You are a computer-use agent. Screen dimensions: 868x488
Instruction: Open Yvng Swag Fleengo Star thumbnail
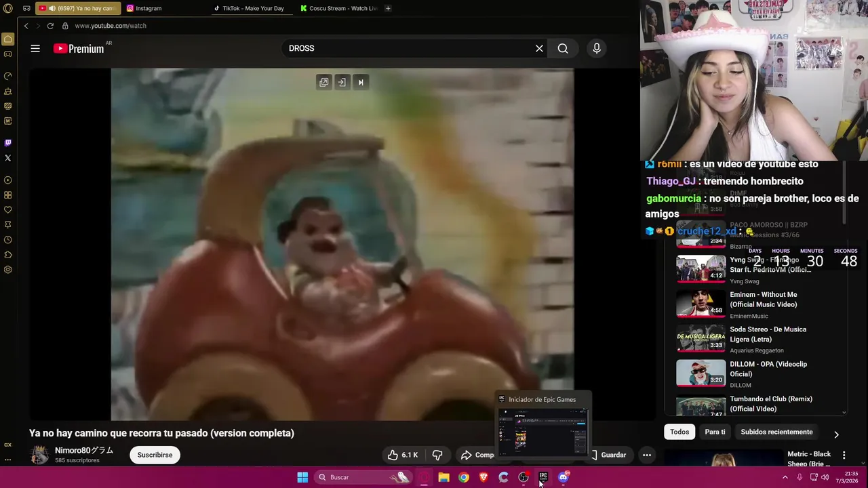(701, 269)
